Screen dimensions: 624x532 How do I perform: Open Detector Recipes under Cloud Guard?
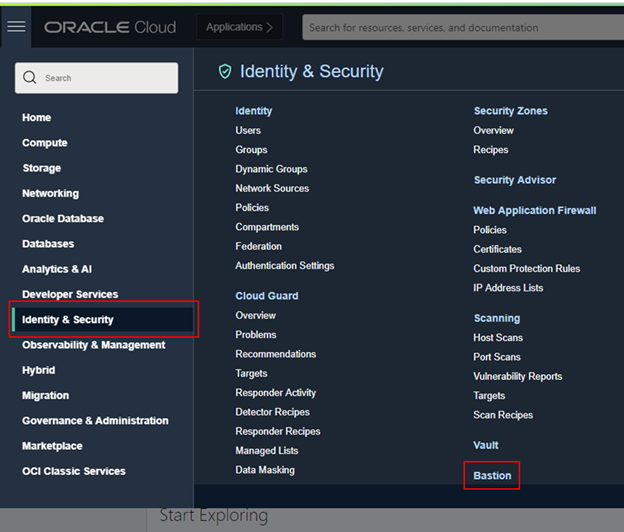272,412
